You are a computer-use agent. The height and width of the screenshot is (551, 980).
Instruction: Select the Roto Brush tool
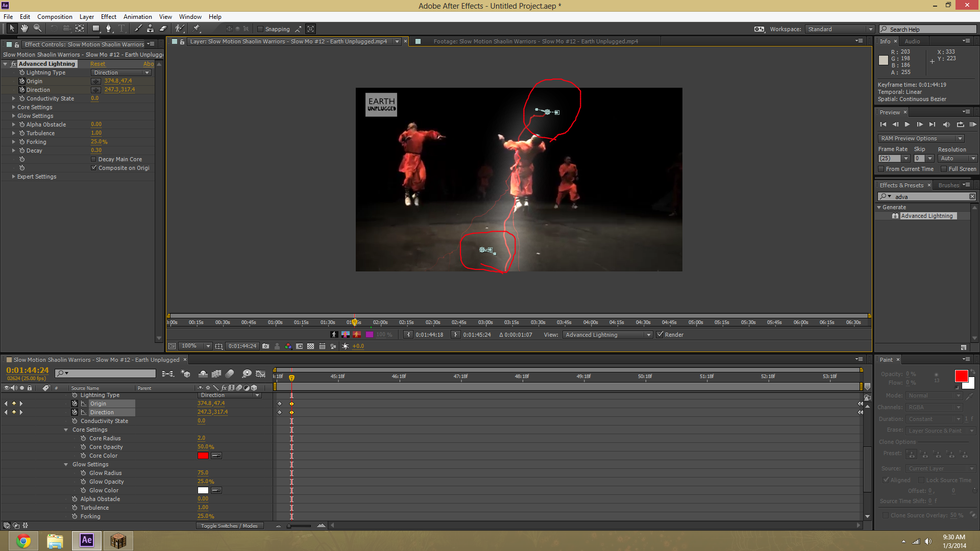click(x=180, y=29)
